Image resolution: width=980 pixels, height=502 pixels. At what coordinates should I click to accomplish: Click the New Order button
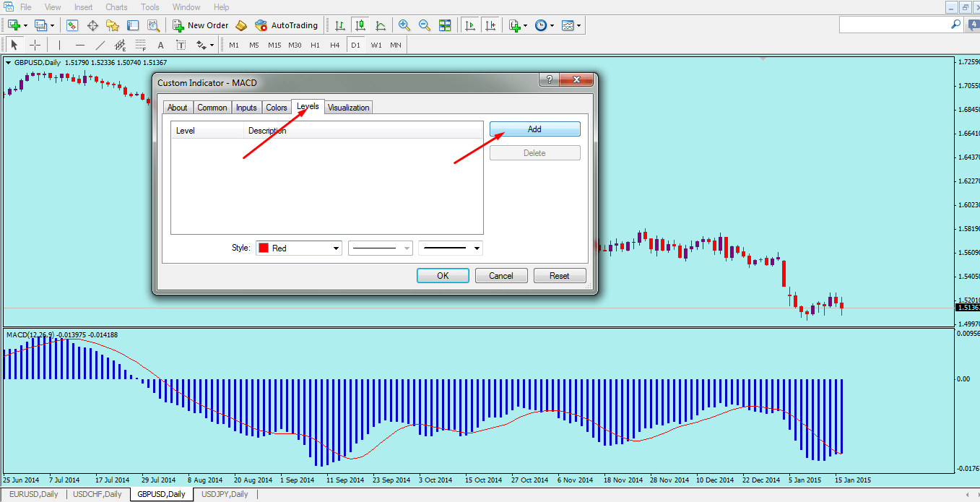[201, 25]
